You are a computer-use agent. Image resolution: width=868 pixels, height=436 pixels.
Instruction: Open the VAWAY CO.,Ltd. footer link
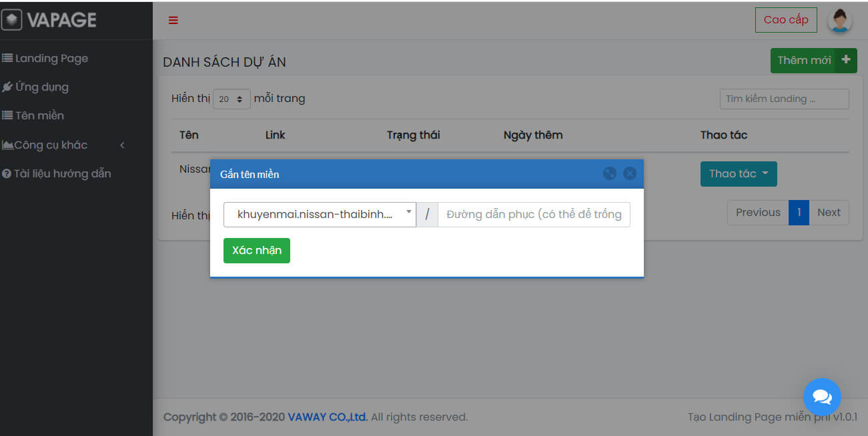tap(328, 417)
